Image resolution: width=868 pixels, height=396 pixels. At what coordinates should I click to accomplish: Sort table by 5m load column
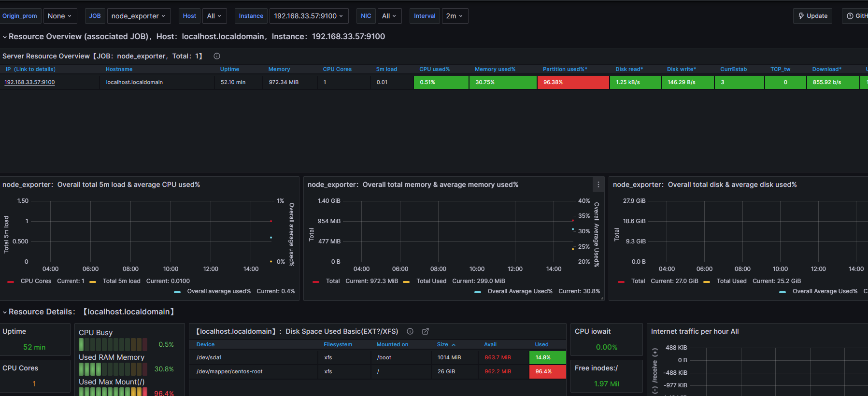[x=386, y=69]
